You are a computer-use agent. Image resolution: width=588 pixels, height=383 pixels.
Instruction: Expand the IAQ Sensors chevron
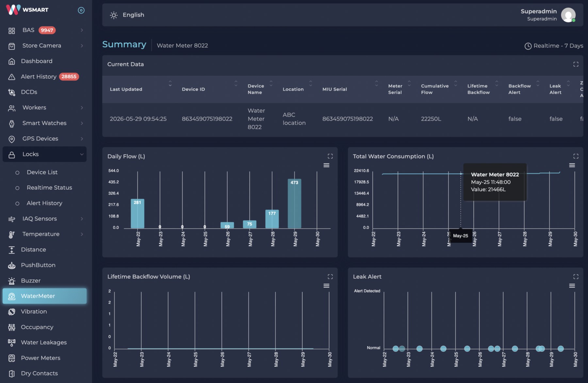pyautogui.click(x=82, y=219)
